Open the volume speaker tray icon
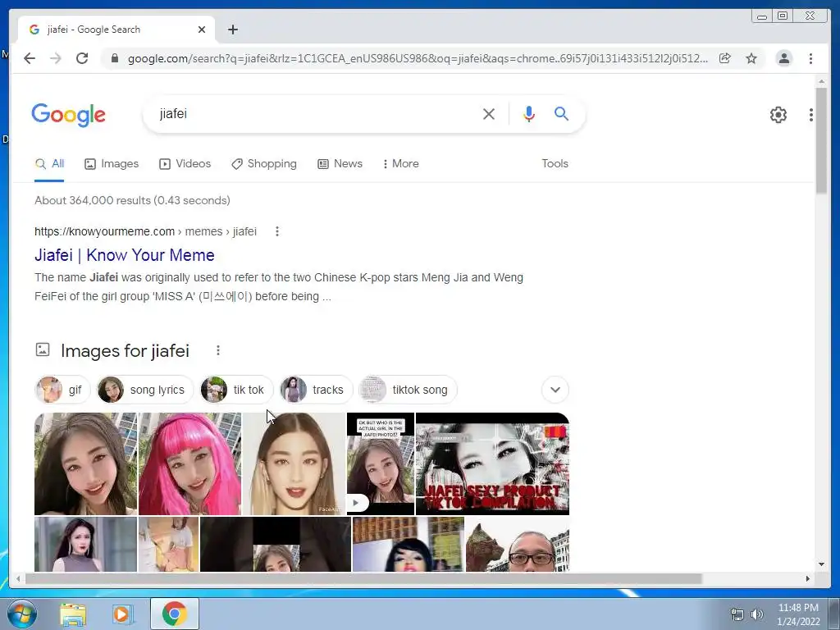The image size is (840, 630). point(756,614)
